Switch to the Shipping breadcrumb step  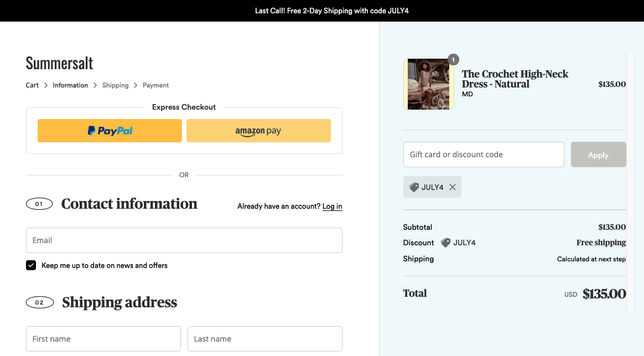pos(115,85)
